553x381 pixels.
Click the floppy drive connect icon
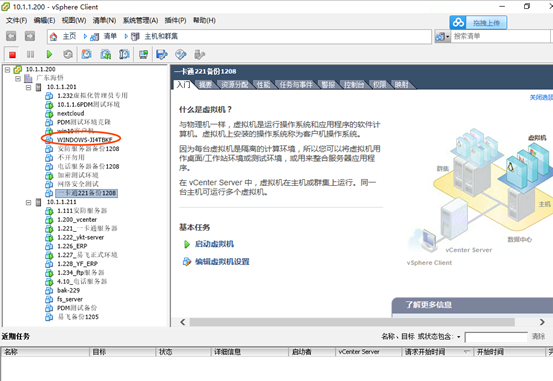click(x=162, y=54)
